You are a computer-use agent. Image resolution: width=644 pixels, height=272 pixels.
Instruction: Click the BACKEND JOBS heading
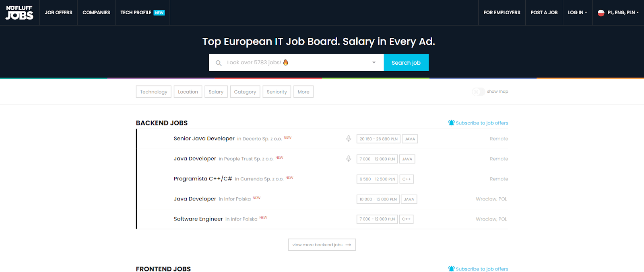click(162, 123)
